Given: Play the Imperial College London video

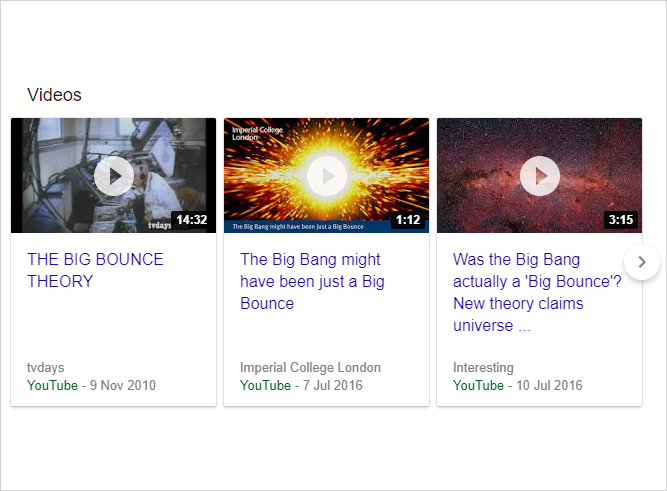Looking at the screenshot, I should 326,176.
